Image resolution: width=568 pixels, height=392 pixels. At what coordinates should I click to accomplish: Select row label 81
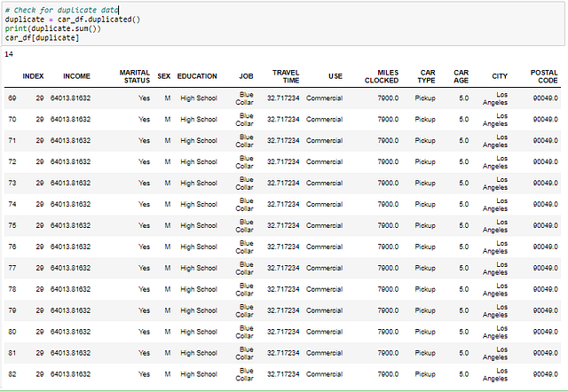click(x=12, y=353)
